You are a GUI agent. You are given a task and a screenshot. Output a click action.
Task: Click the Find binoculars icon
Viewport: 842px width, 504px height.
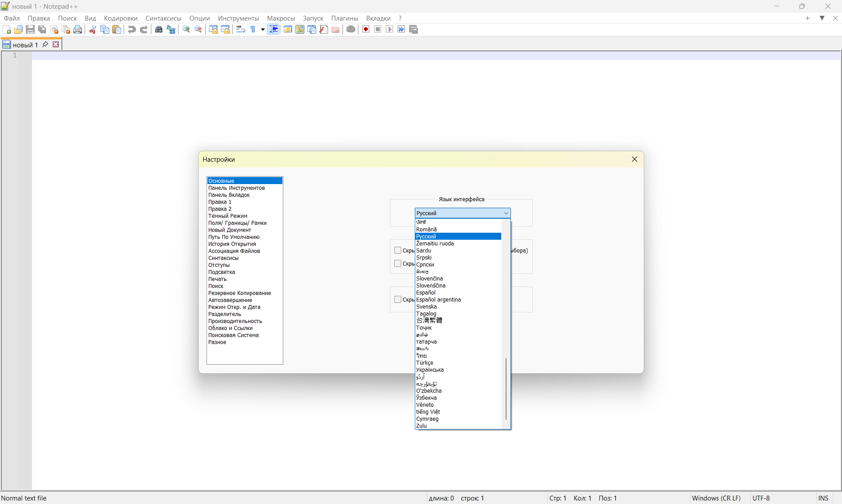[x=159, y=29]
